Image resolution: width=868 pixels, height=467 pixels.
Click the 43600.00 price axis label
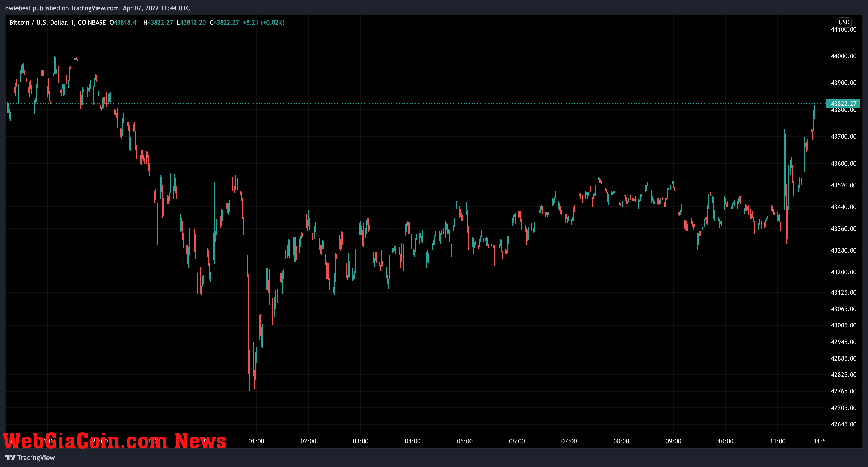[x=843, y=163]
